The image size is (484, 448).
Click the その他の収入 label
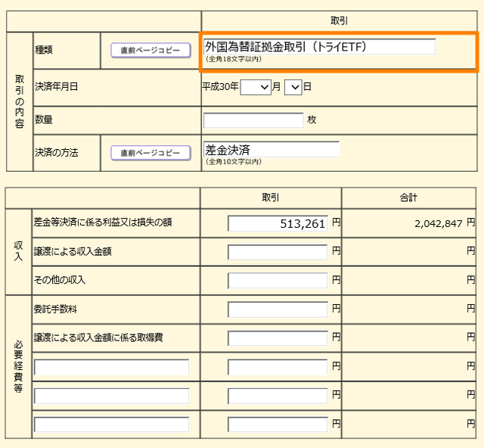pyautogui.click(x=60, y=280)
